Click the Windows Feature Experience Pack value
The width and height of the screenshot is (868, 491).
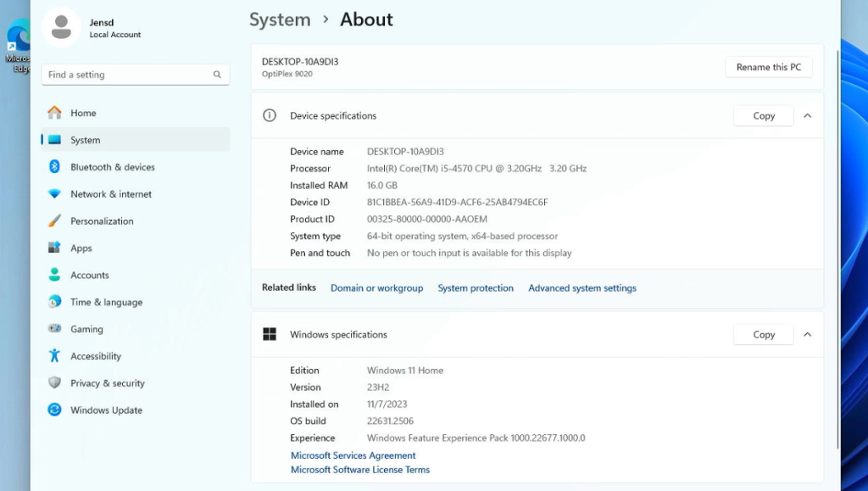click(x=476, y=438)
